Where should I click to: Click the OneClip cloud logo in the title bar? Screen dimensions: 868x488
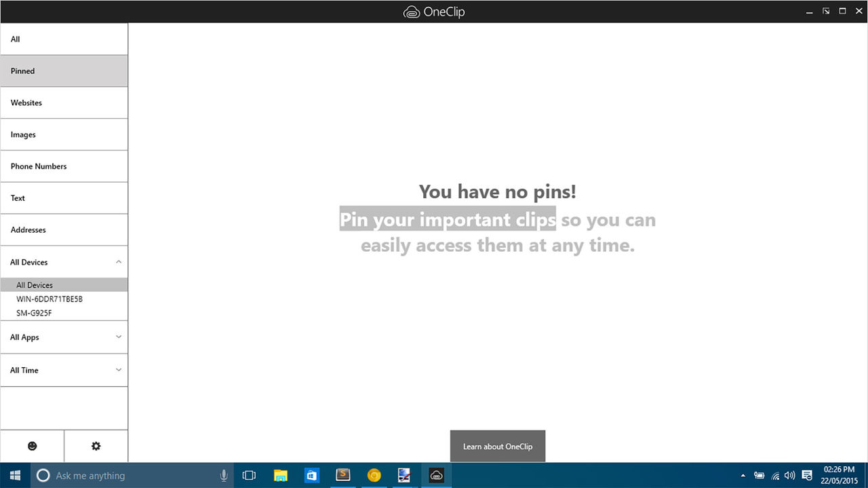point(412,12)
